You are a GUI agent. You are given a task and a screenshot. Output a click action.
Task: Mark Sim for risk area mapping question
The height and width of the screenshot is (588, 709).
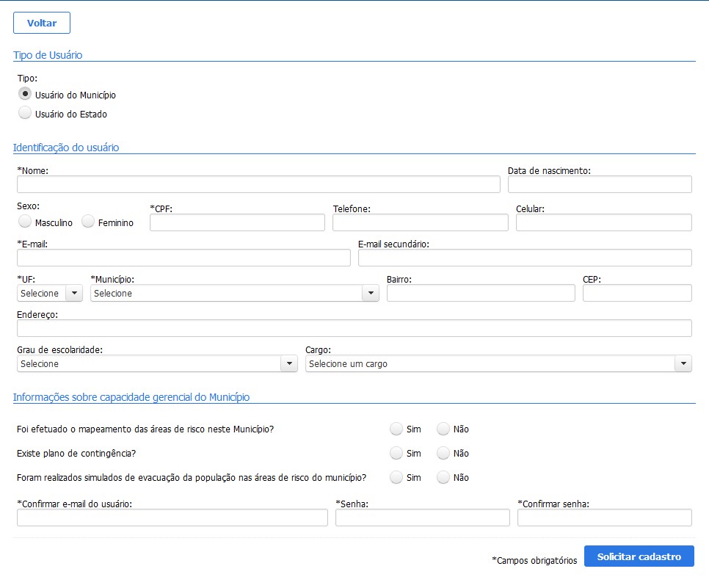(396, 429)
